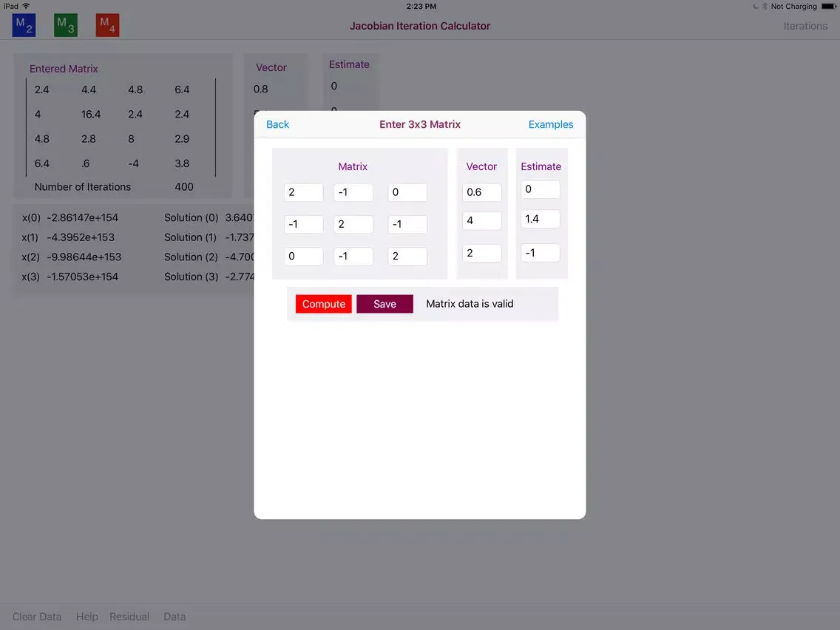This screenshot has height=630, width=840.
Task: Click 'Entered Matrix' heading in background
Action: (x=64, y=69)
